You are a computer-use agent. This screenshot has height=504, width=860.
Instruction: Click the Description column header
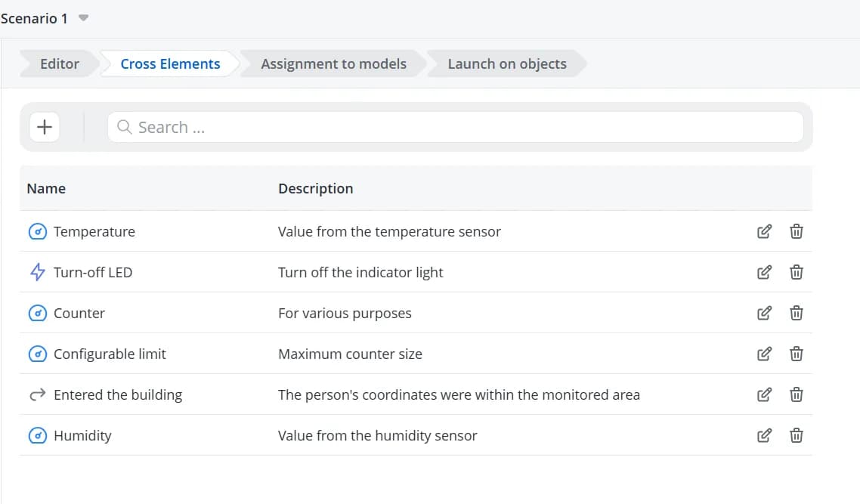coord(315,189)
